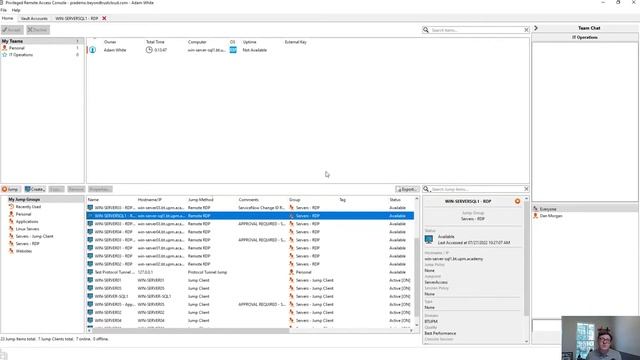640x360 pixels.
Task: Open the Personal jump group
Action: tap(23, 214)
